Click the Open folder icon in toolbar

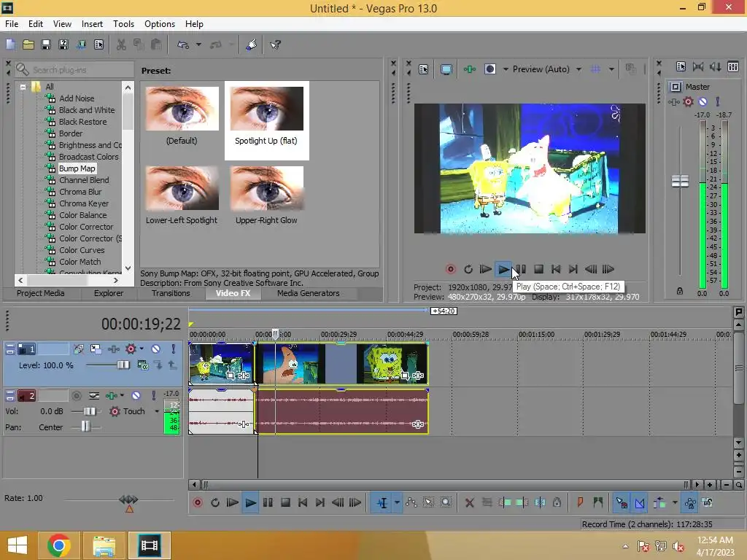pos(28,44)
